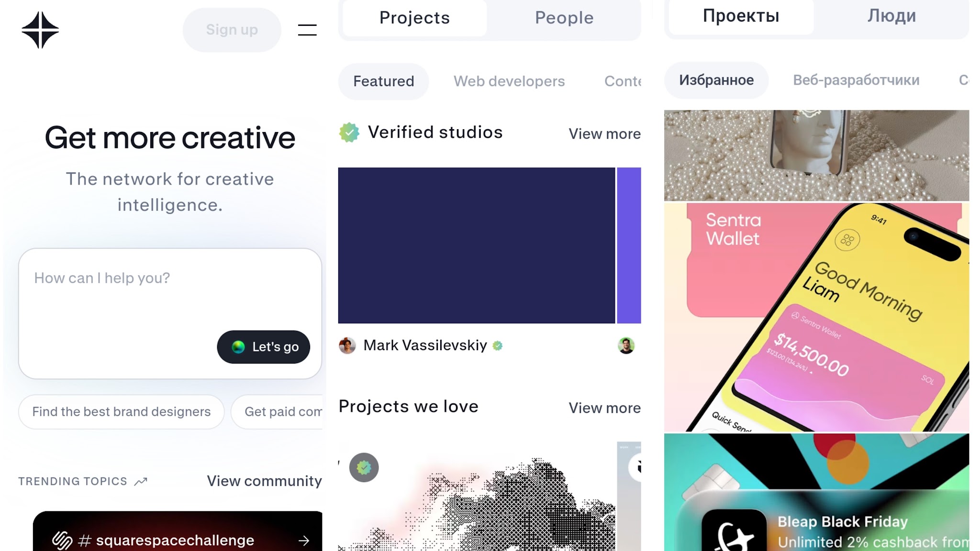Open the Bleap Black Friday project card

point(816,493)
